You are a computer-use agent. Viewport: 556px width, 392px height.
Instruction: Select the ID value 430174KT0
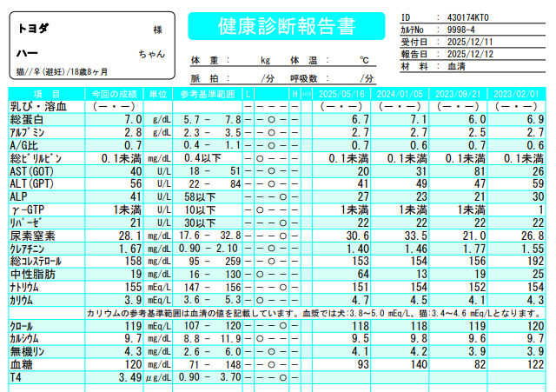pyautogui.click(x=467, y=17)
